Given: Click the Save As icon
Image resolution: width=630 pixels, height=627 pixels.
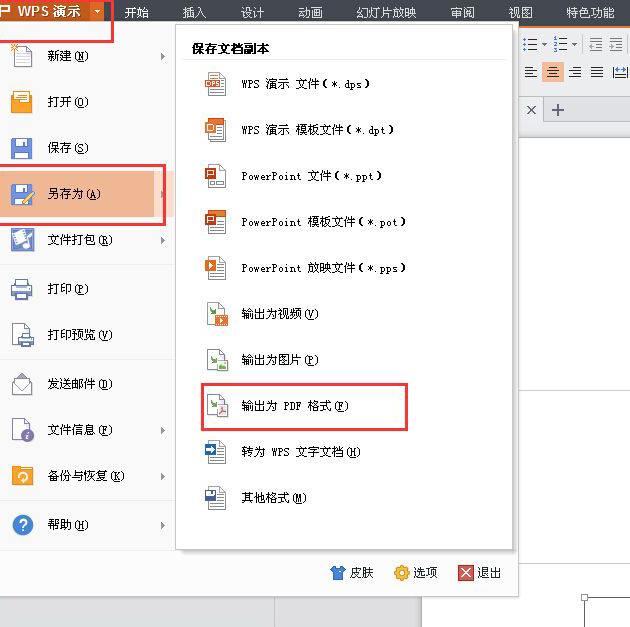Looking at the screenshot, I should pyautogui.click(x=22, y=194).
